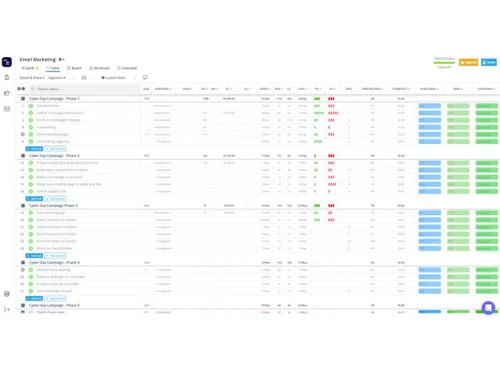
Task: Select task "Work on campaign's design"
Action: 58,120
